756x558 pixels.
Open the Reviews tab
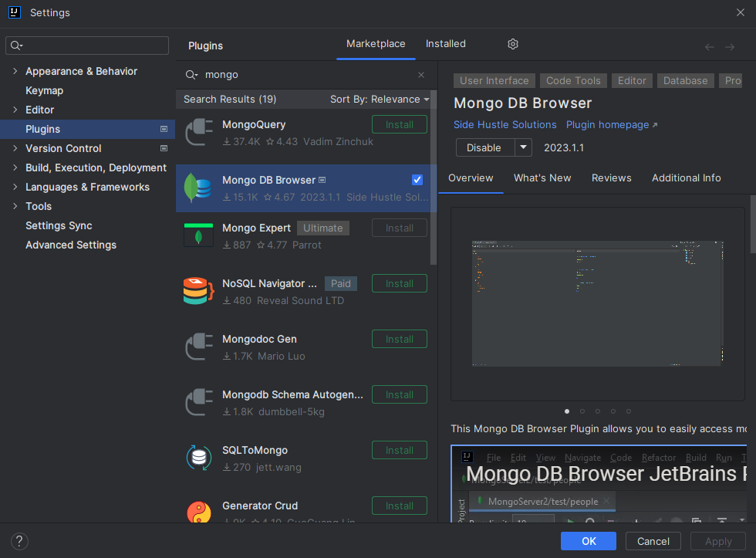(x=611, y=178)
